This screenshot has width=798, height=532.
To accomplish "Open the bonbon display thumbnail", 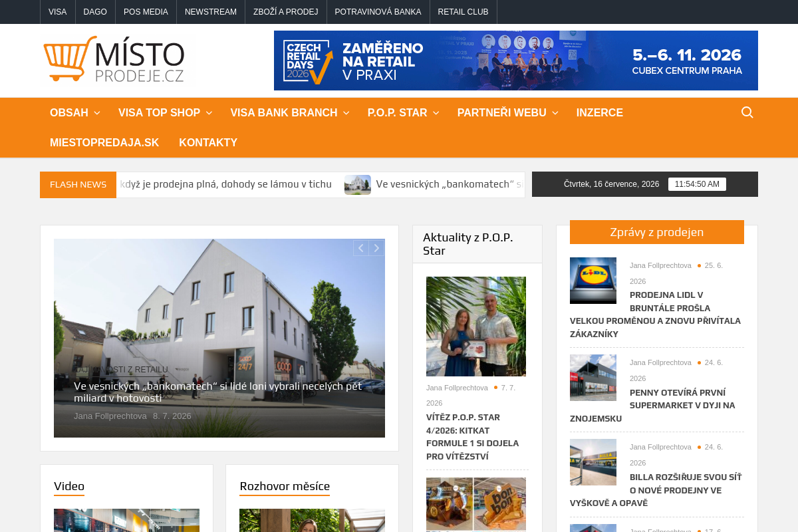I will [x=476, y=504].
